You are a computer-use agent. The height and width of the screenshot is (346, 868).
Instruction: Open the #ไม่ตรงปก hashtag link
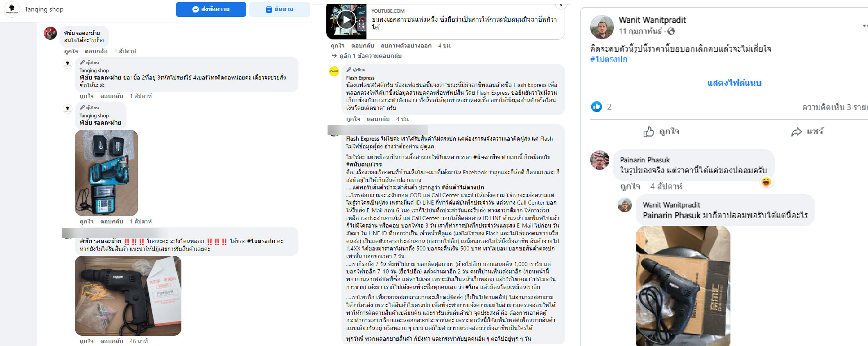[x=608, y=59]
